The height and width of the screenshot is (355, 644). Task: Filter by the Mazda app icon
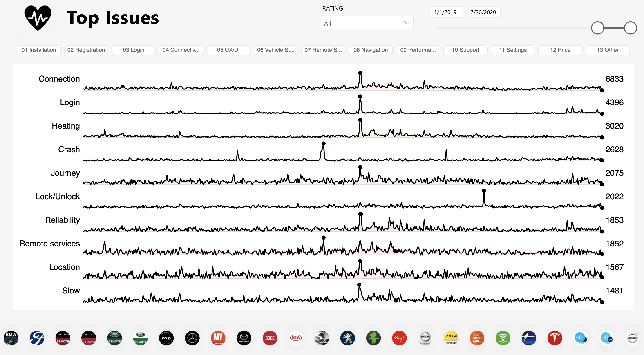(x=244, y=338)
